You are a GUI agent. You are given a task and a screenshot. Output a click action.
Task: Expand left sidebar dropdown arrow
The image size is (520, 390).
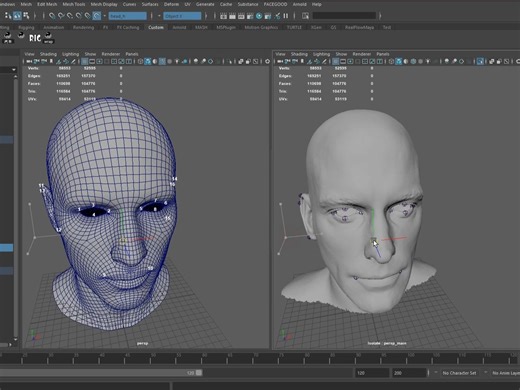14,70
